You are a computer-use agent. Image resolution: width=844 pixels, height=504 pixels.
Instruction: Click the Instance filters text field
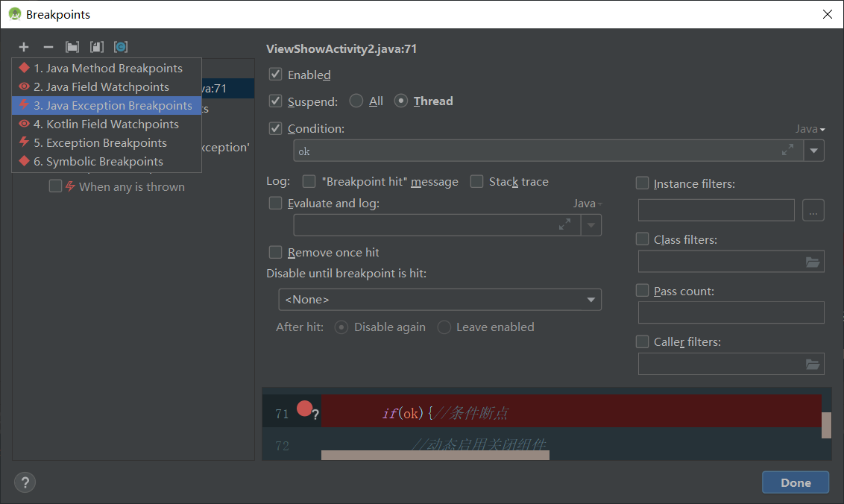click(x=717, y=210)
